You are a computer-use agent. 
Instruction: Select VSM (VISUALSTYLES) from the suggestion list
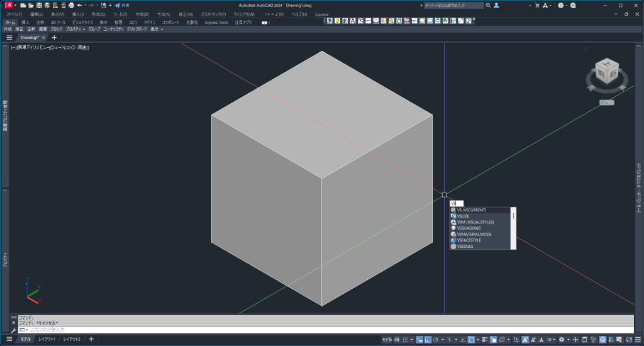coord(475,222)
